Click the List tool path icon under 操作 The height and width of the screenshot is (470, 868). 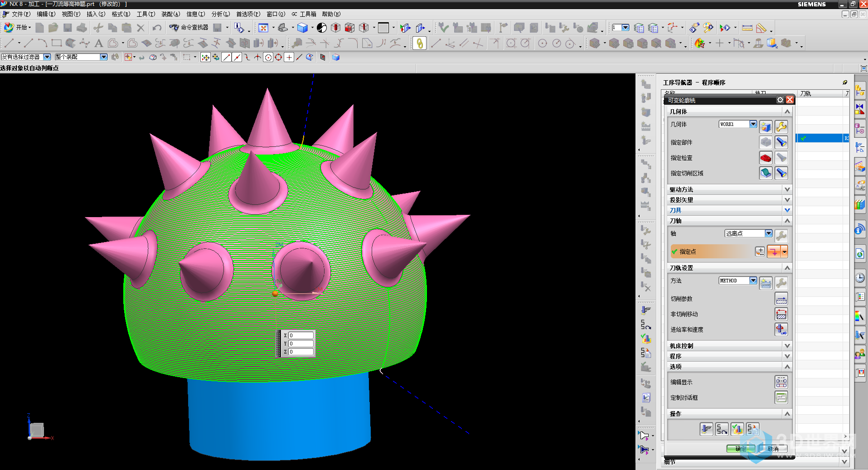752,429
